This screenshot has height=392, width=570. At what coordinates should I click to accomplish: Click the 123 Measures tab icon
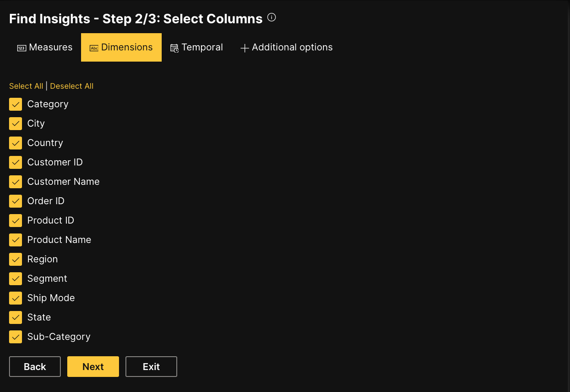(x=22, y=48)
